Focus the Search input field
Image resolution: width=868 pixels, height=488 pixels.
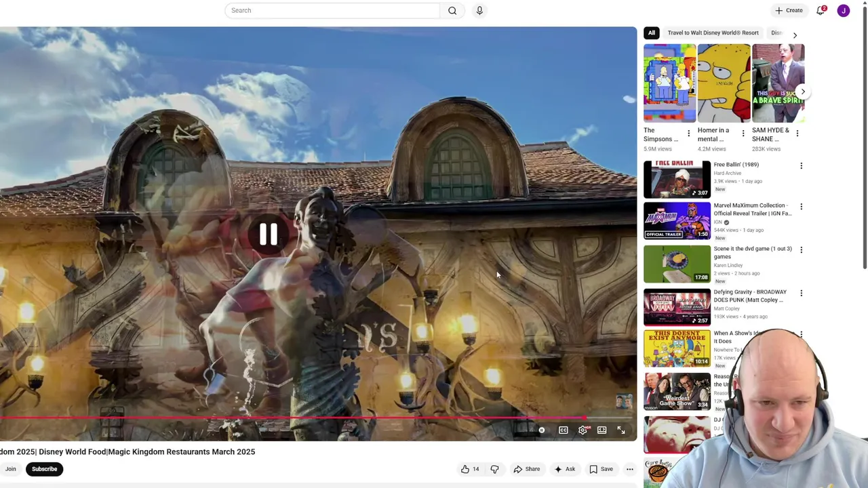(332, 10)
